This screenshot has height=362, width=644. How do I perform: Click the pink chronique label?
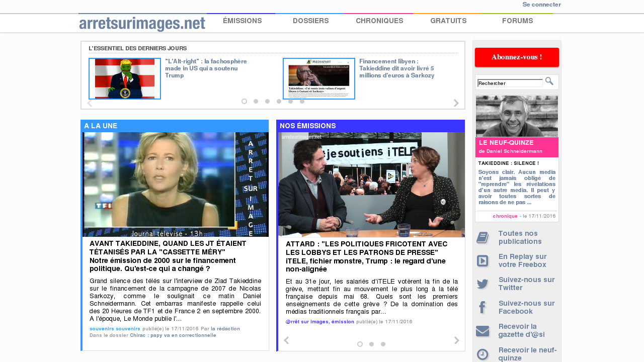tap(505, 216)
